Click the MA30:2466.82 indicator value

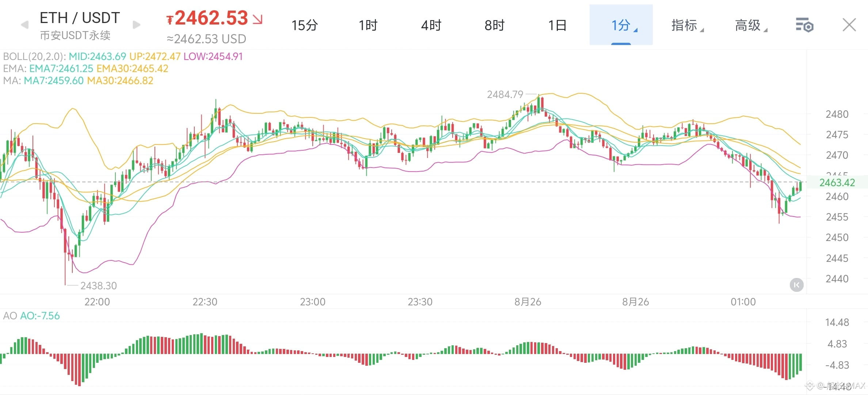click(120, 80)
